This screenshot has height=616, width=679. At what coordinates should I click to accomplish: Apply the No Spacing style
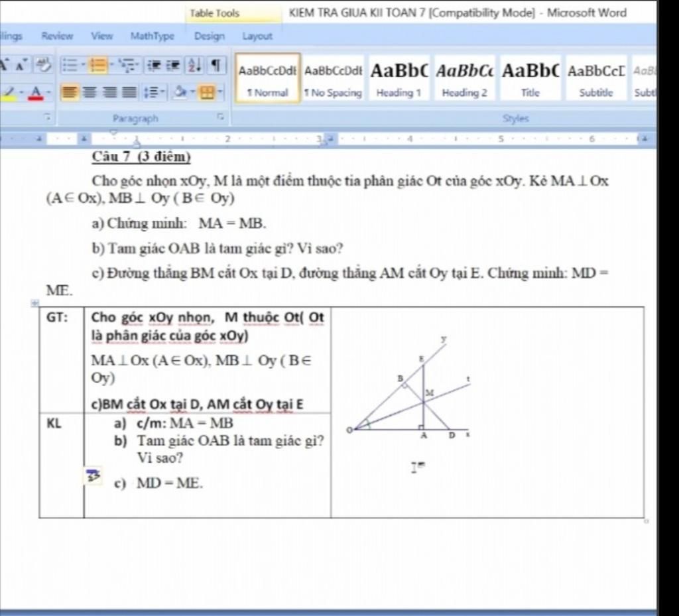click(x=333, y=78)
